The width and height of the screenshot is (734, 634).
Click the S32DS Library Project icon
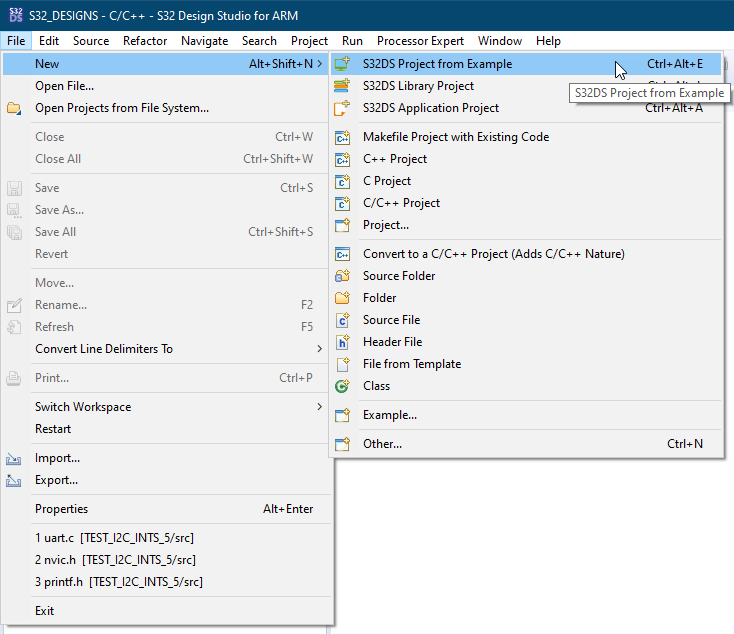(x=342, y=86)
